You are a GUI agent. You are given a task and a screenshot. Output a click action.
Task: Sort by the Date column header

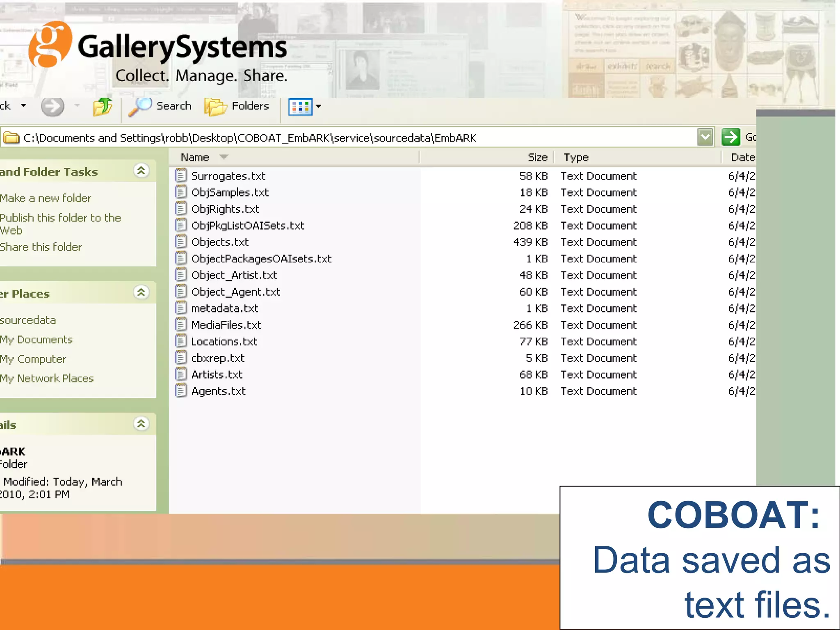pyautogui.click(x=739, y=157)
